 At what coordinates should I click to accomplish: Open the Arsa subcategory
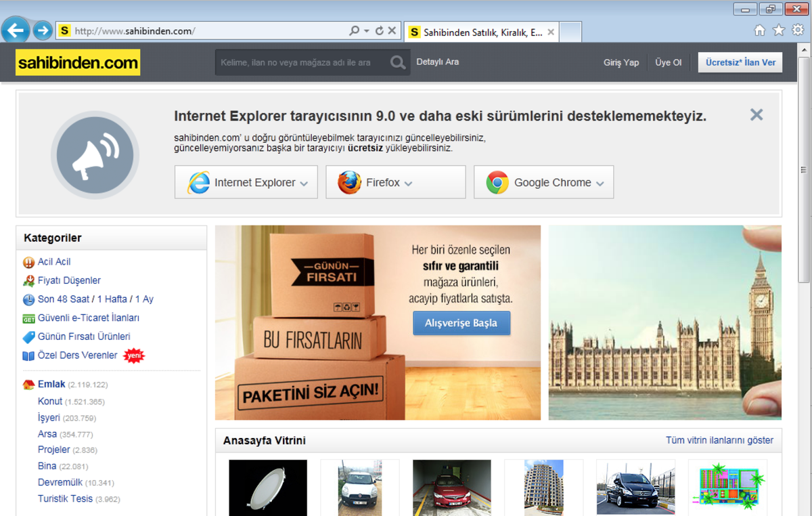pos(47,433)
